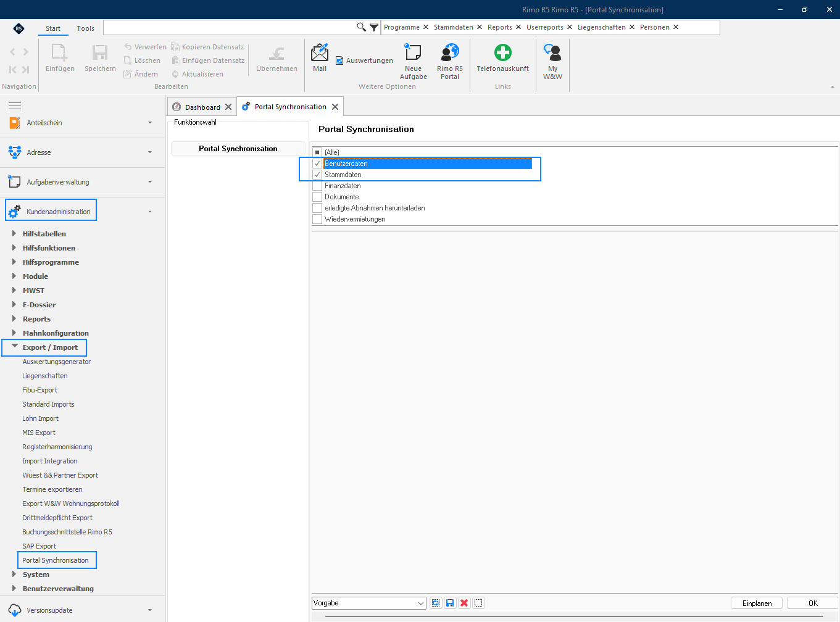Click the OK button

click(813, 603)
